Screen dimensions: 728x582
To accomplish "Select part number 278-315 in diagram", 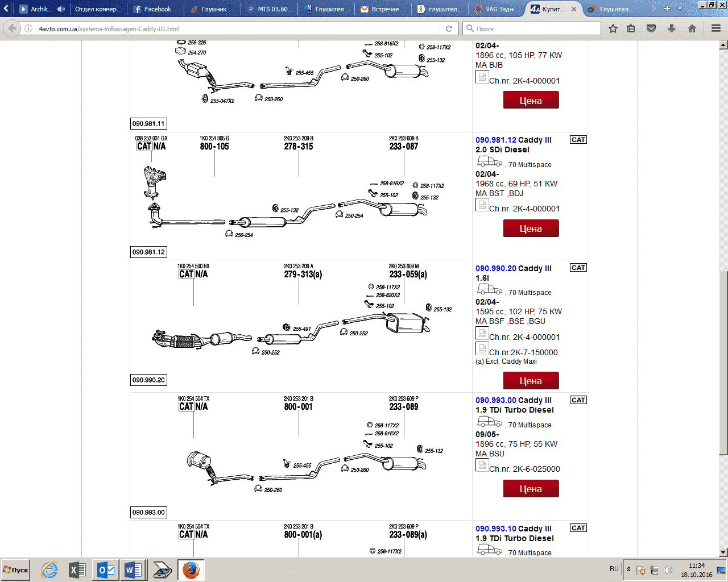I will (x=299, y=147).
